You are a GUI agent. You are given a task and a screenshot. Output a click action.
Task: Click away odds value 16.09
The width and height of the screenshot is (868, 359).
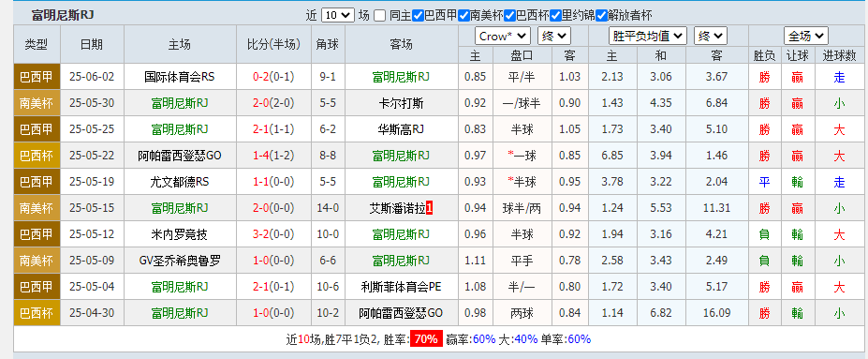pos(717,314)
